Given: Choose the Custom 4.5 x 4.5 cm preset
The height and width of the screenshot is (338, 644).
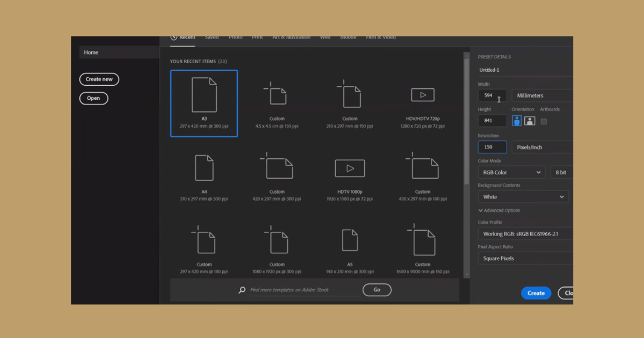Looking at the screenshot, I should 277,104.
